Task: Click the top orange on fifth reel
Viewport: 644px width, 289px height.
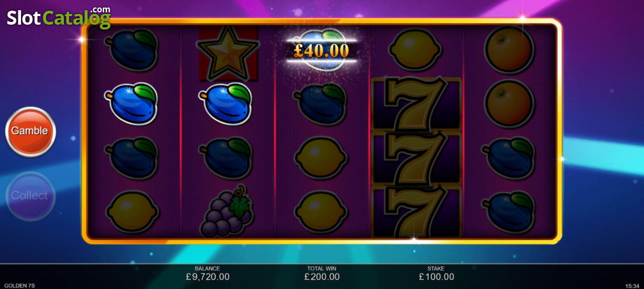Action: [x=509, y=50]
